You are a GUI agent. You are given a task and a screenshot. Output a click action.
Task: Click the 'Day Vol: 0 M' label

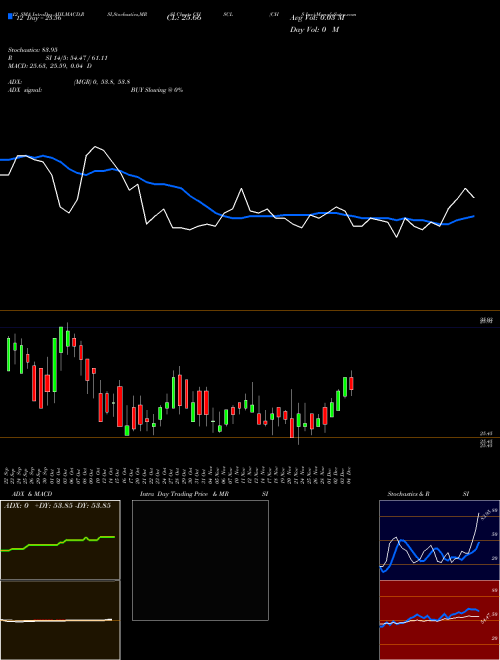click(x=314, y=29)
